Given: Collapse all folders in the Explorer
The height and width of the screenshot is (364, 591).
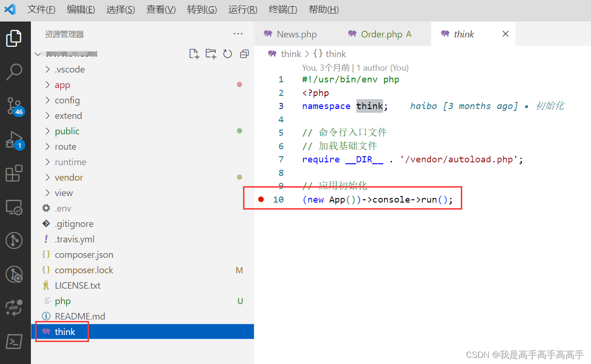Looking at the screenshot, I should tap(244, 54).
